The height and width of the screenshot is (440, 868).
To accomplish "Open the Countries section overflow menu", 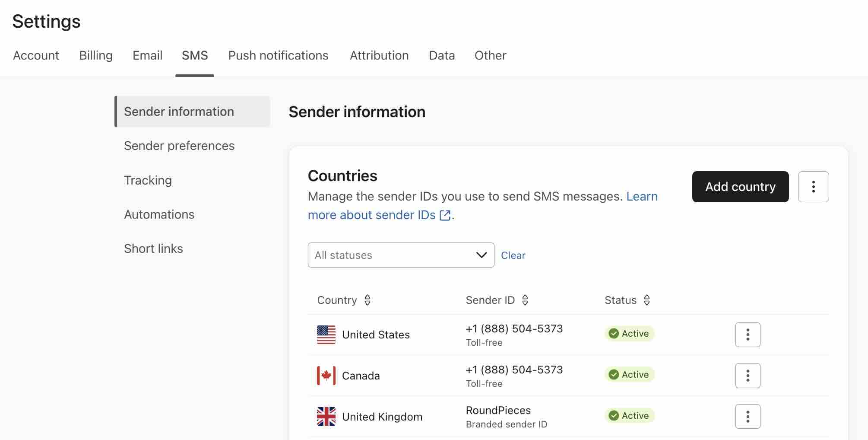I will click(x=813, y=187).
